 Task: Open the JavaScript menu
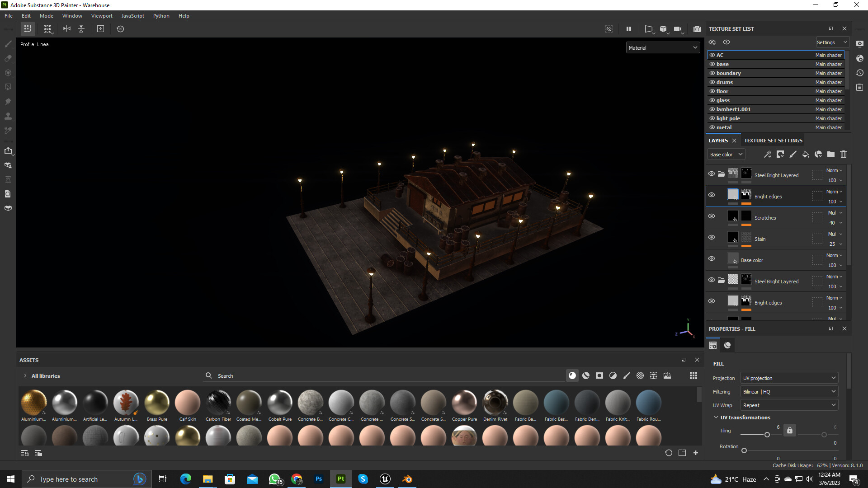pyautogui.click(x=133, y=16)
